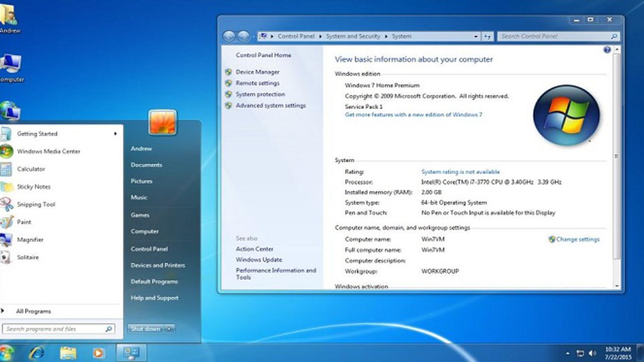Launch Calculator in the Start menu
The image size is (644, 362).
pos(31,169)
